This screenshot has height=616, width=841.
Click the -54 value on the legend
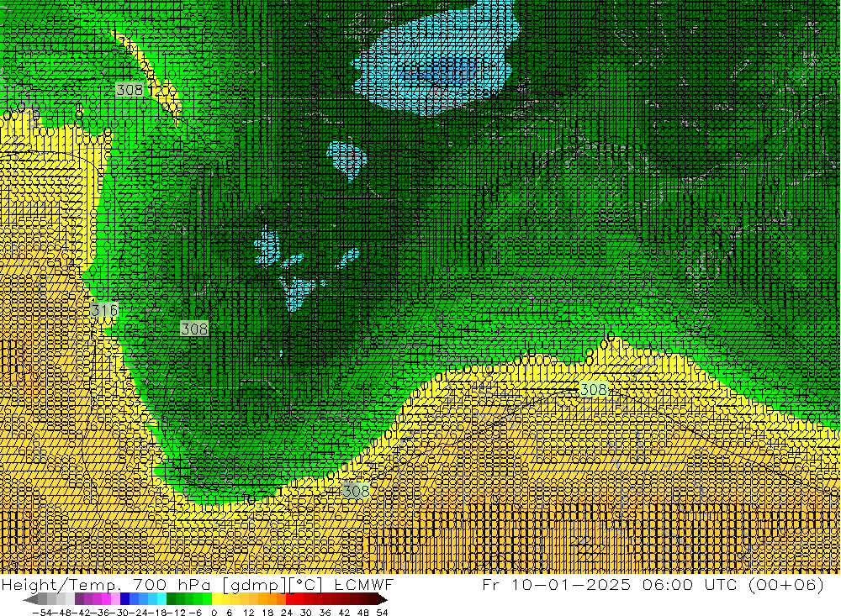point(42,613)
